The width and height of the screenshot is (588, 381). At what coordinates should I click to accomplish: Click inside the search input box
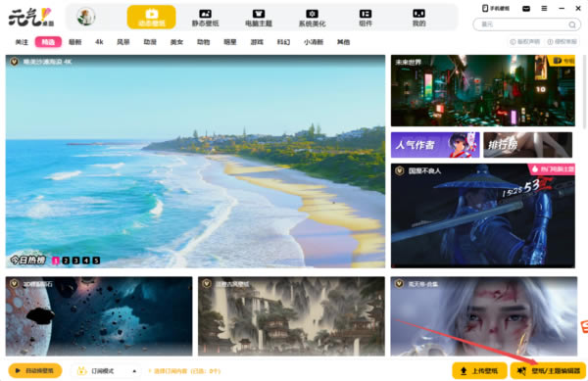click(x=522, y=24)
